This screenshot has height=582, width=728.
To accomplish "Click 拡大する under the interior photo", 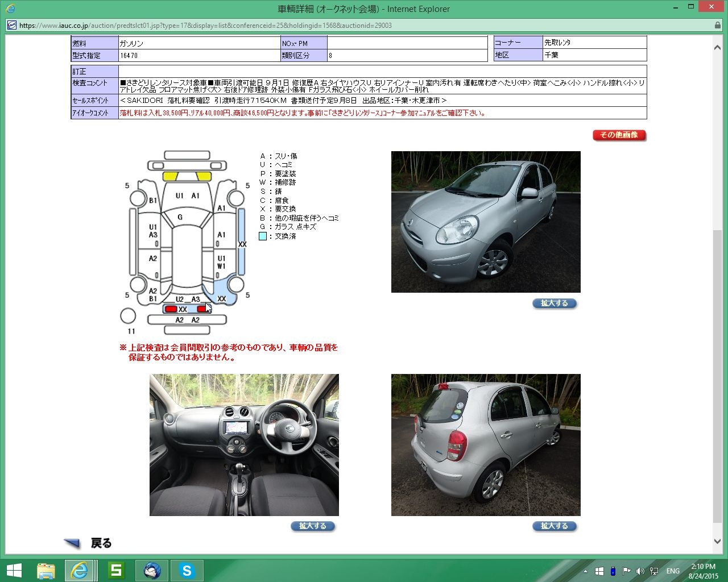I will tap(313, 526).
